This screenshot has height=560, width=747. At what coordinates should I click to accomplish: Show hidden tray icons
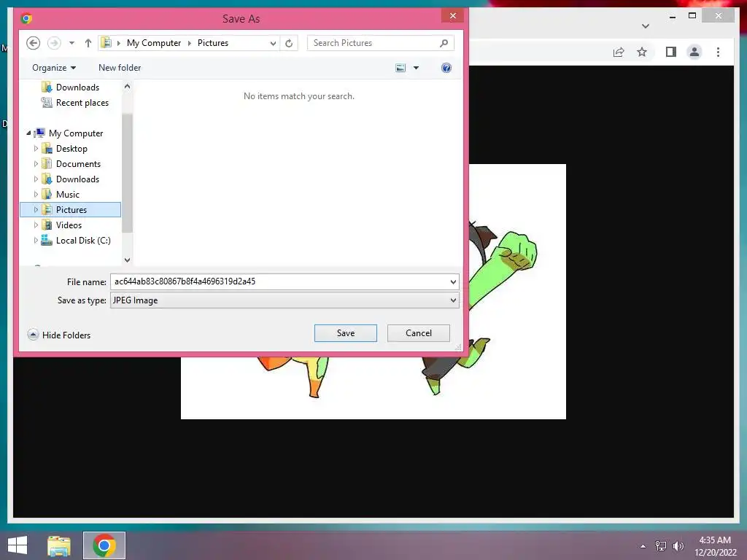643,546
